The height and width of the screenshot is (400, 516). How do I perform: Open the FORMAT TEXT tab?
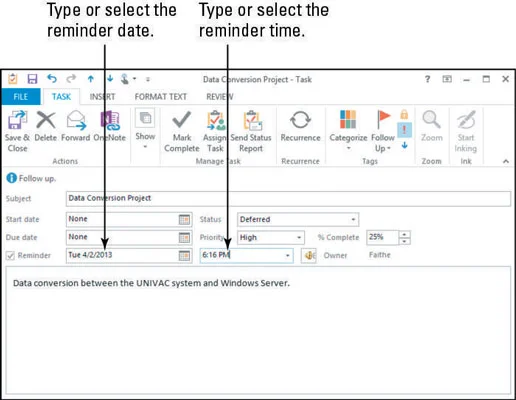[x=161, y=97]
